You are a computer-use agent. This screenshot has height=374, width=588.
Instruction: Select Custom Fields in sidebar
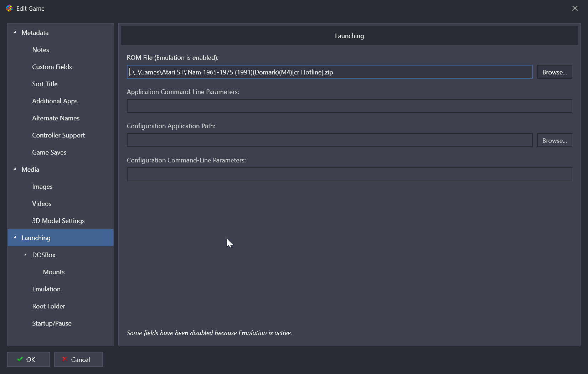click(x=52, y=67)
